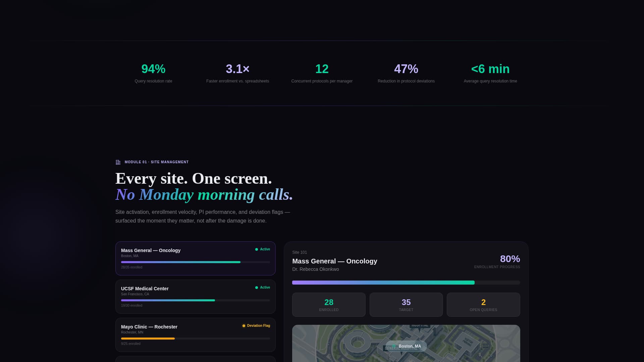Click the Boston, MA pill on the map
This screenshot has width=644, height=362.
[x=406, y=346]
